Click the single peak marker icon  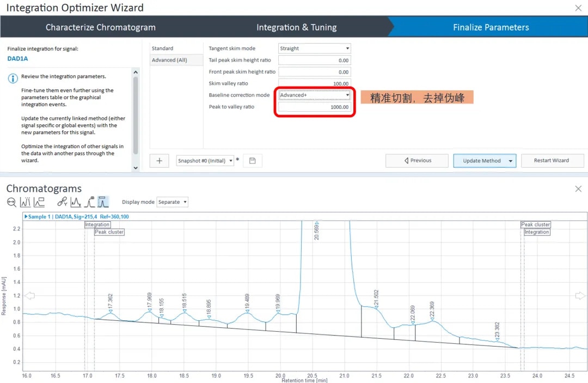pos(89,202)
